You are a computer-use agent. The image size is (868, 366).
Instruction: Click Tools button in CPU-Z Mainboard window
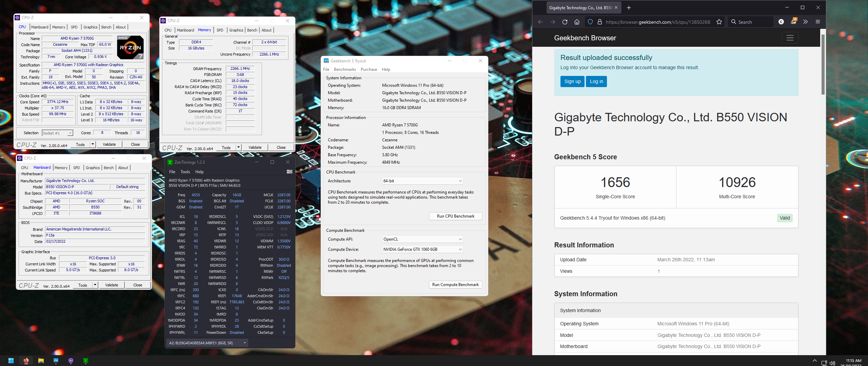coord(83,285)
